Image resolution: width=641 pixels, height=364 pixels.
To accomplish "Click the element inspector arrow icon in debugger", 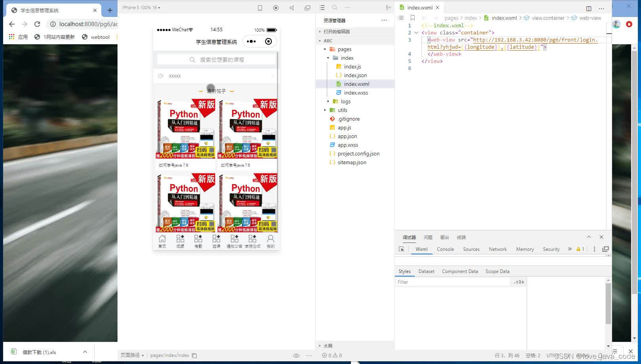I will [x=402, y=249].
